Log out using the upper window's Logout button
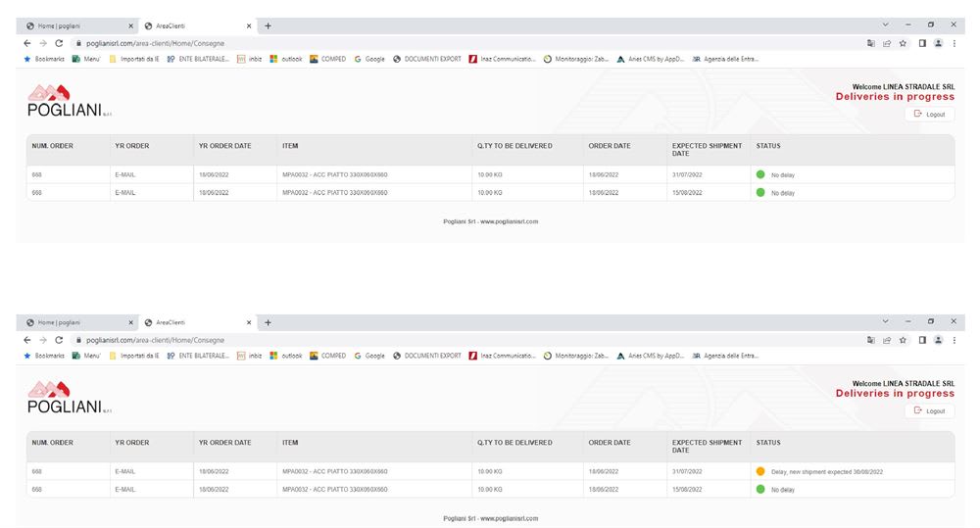The width and height of the screenshot is (980, 528). pos(929,115)
